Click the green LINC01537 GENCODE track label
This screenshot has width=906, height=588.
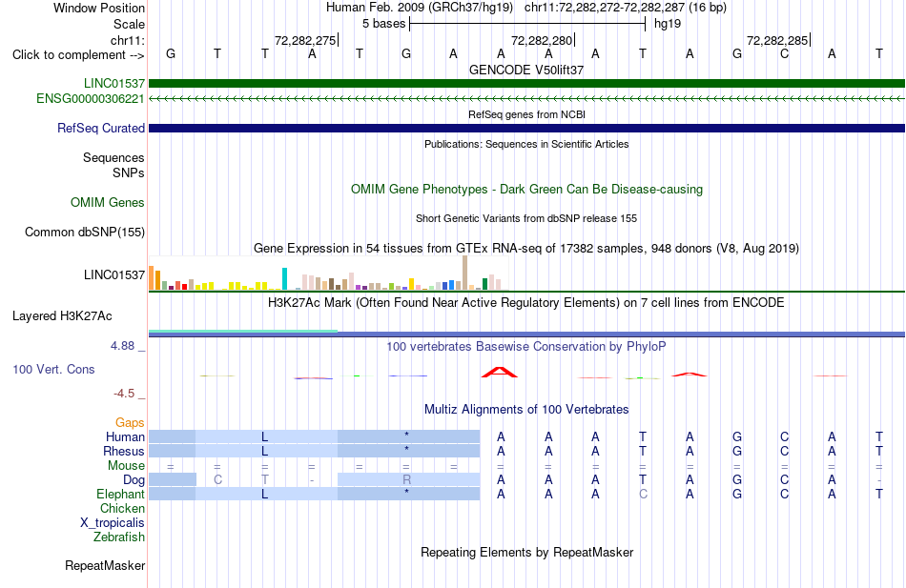pyautogui.click(x=113, y=83)
